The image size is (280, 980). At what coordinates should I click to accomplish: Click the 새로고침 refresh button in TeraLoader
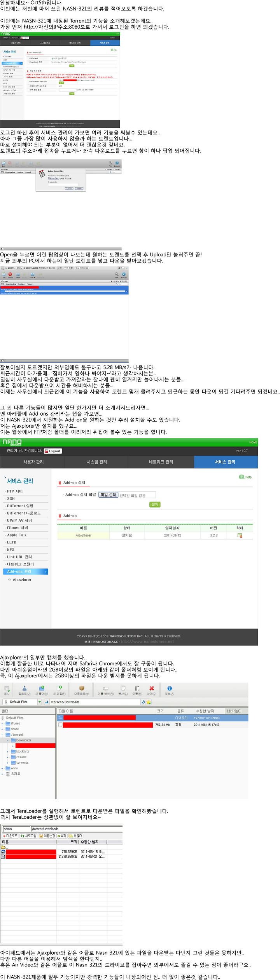pos(28,836)
